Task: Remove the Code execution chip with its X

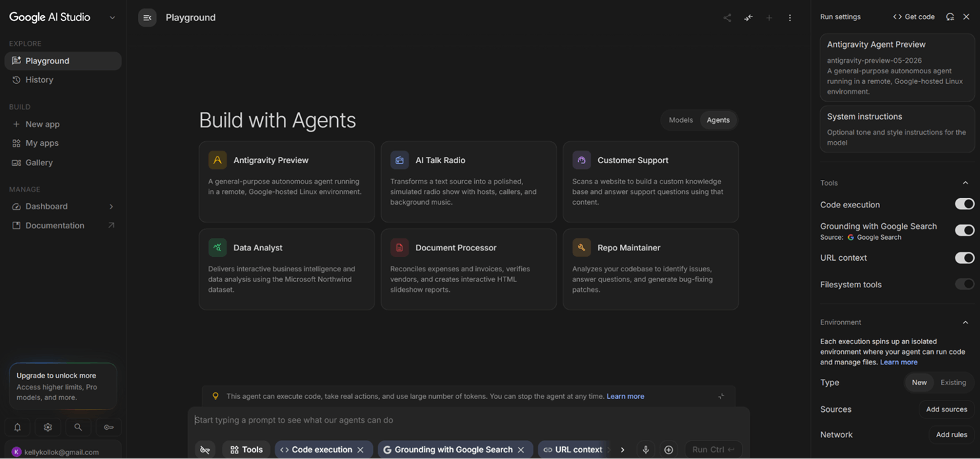Action: coord(360,449)
